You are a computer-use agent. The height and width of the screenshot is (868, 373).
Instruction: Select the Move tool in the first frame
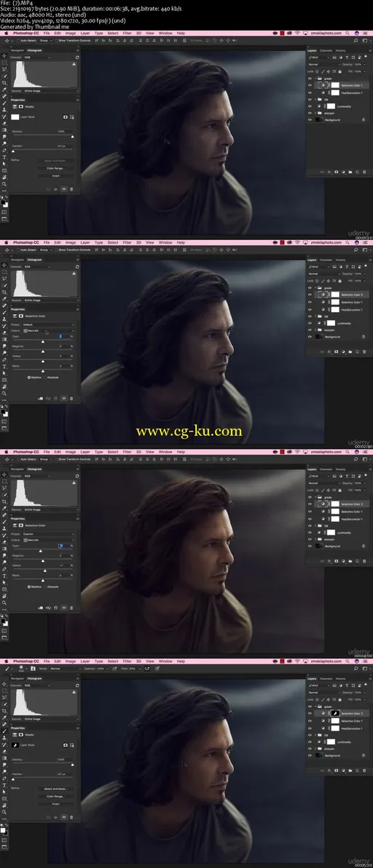point(4,56)
